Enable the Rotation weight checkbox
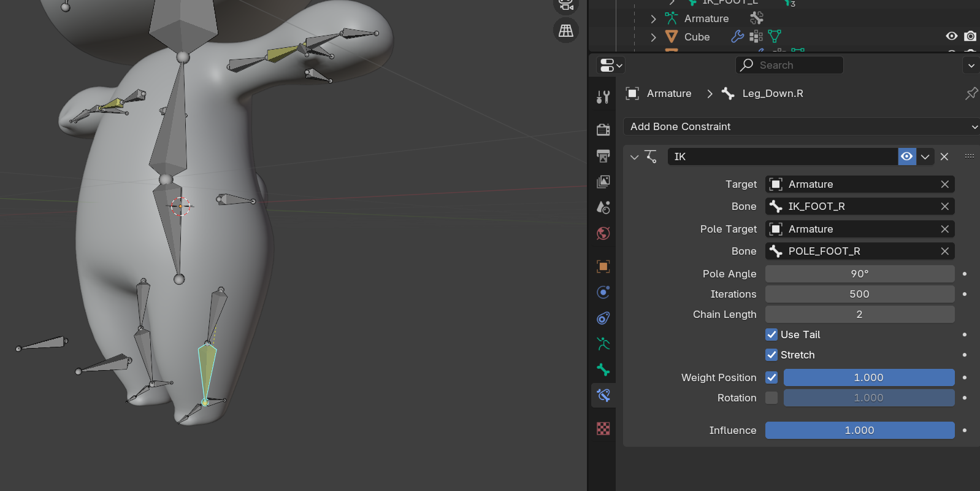Screen dimensions: 980x491 771,398
